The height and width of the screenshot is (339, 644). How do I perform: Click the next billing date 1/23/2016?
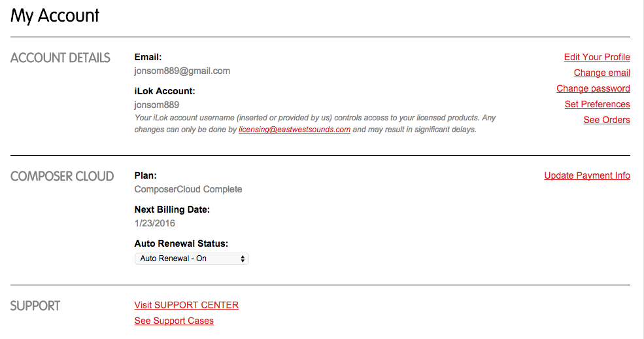[x=155, y=223]
